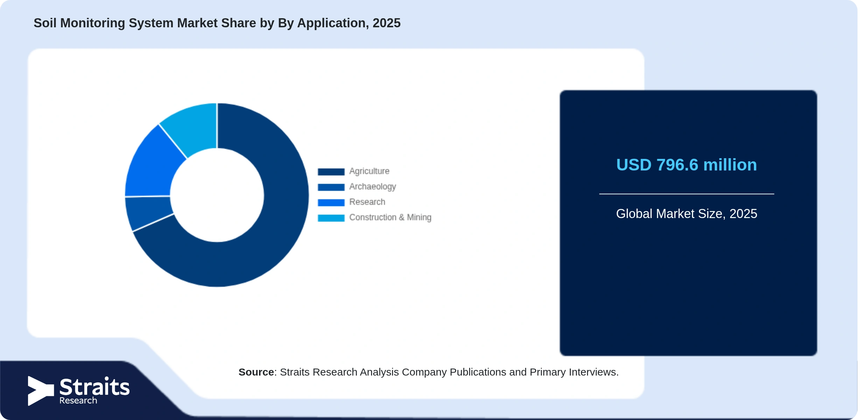Click the Soil Monitoring System chart title
Viewport: 868px width, 420px height.
click(x=217, y=23)
